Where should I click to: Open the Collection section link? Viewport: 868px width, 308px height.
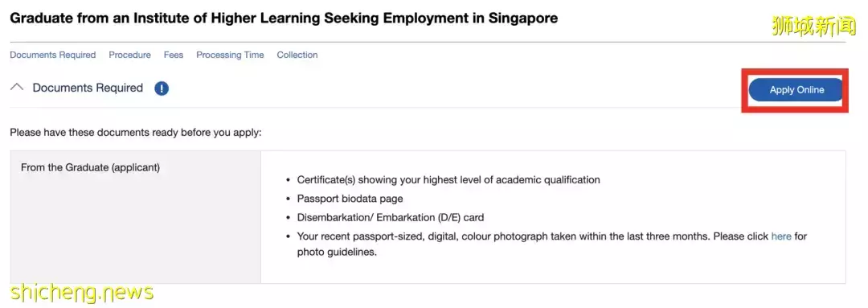point(297,55)
